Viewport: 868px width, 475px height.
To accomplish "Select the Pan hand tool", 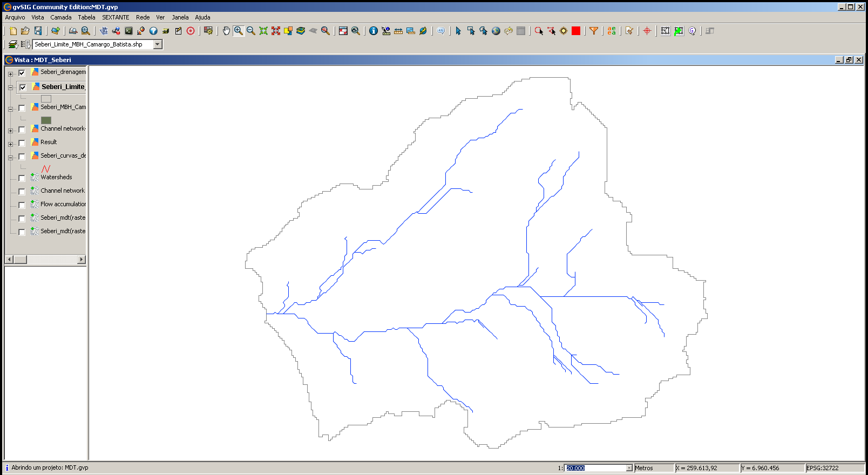I will point(226,31).
